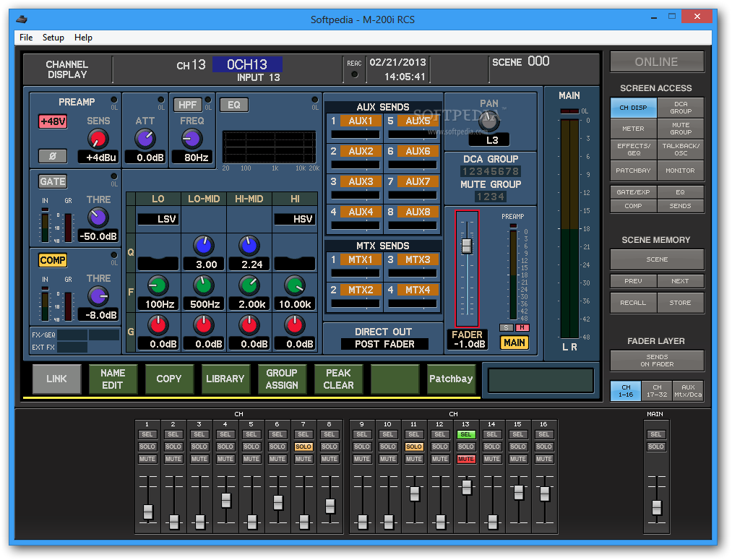The image size is (732, 560).
Task: Click the STORE scene button
Action: coord(681,303)
